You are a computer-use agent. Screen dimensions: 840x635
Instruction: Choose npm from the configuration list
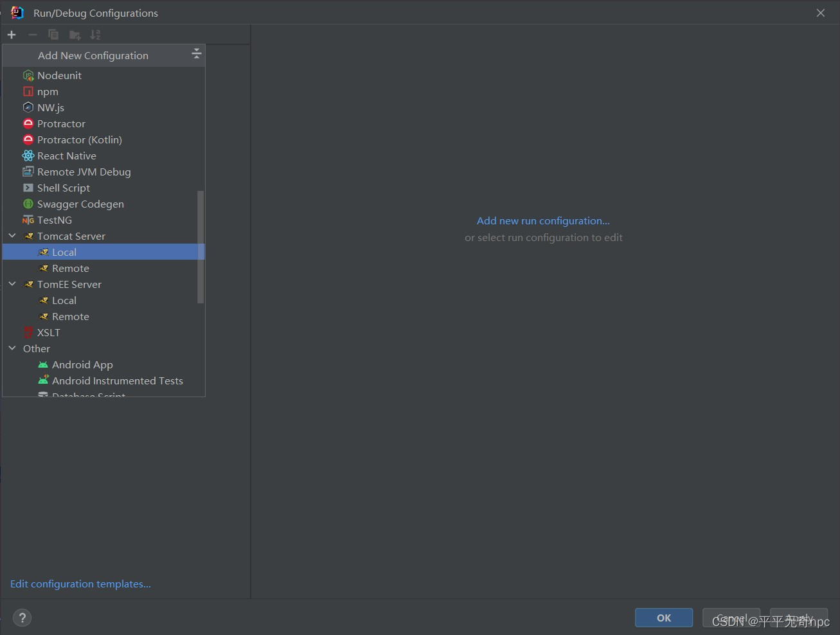pyautogui.click(x=103, y=91)
